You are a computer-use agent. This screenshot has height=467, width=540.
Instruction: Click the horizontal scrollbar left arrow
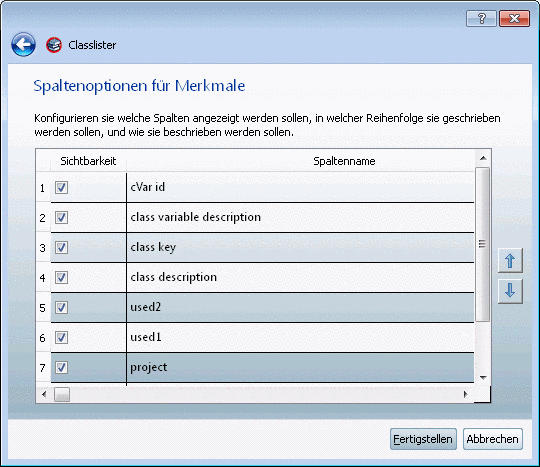[44, 394]
